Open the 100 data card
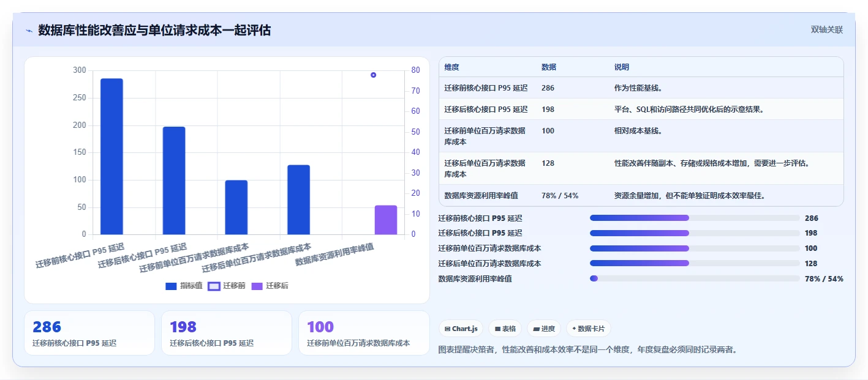 click(x=364, y=333)
